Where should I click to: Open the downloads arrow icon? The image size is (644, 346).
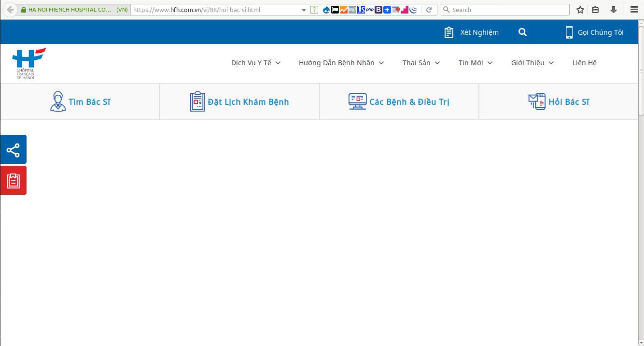(x=614, y=10)
